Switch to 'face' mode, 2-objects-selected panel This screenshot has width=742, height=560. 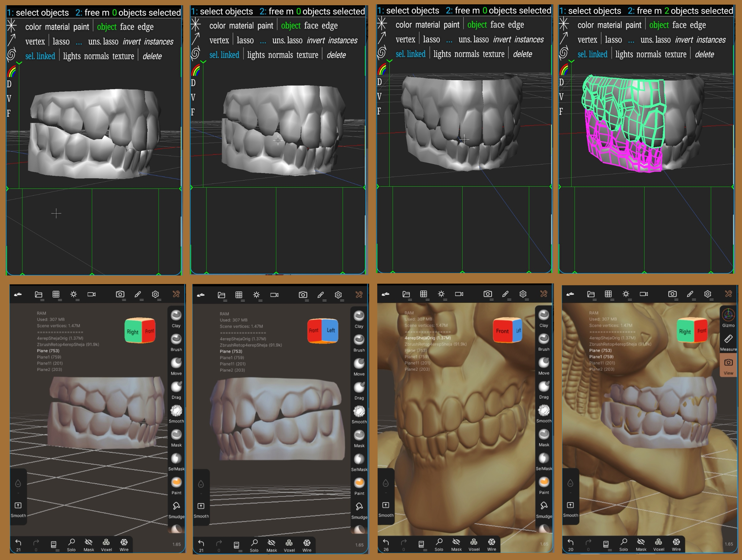679,25
